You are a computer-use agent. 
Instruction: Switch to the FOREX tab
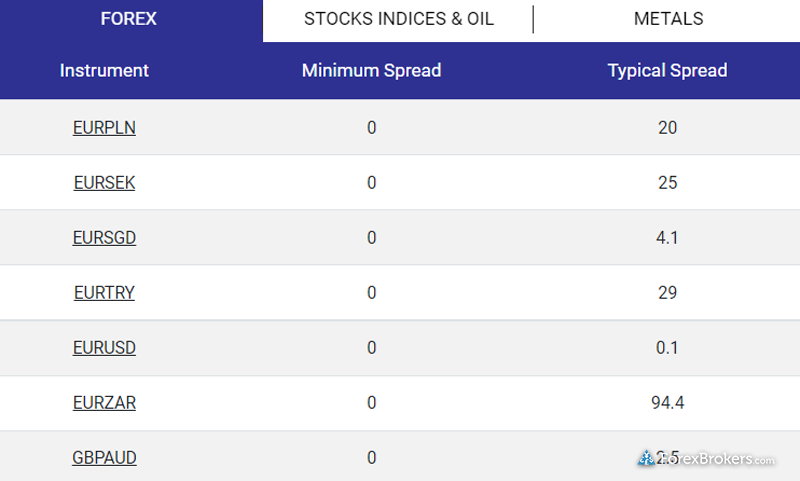click(129, 20)
